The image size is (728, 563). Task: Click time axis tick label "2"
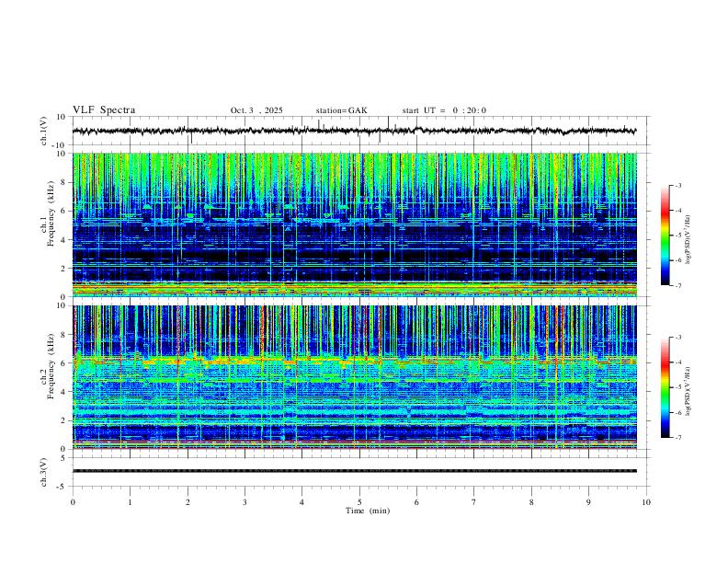click(188, 502)
